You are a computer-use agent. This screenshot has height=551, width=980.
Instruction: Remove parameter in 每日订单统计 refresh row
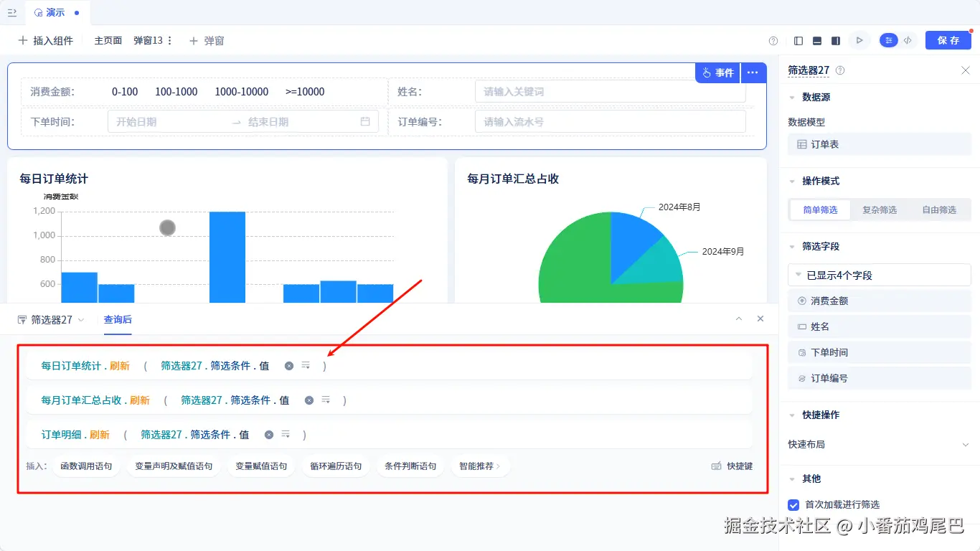[x=289, y=366]
